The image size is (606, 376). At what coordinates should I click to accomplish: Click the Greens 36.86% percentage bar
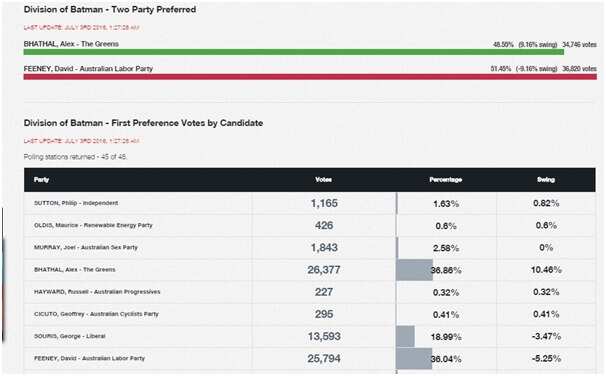click(414, 270)
